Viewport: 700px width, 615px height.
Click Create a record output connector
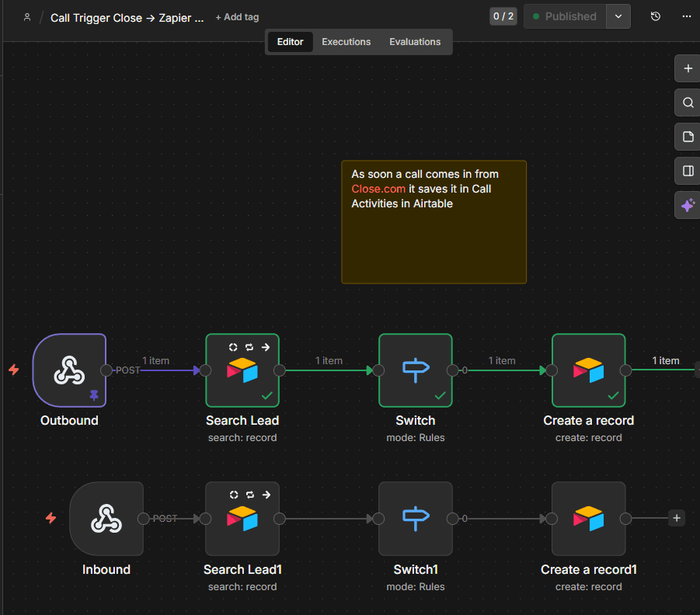pyautogui.click(x=626, y=370)
